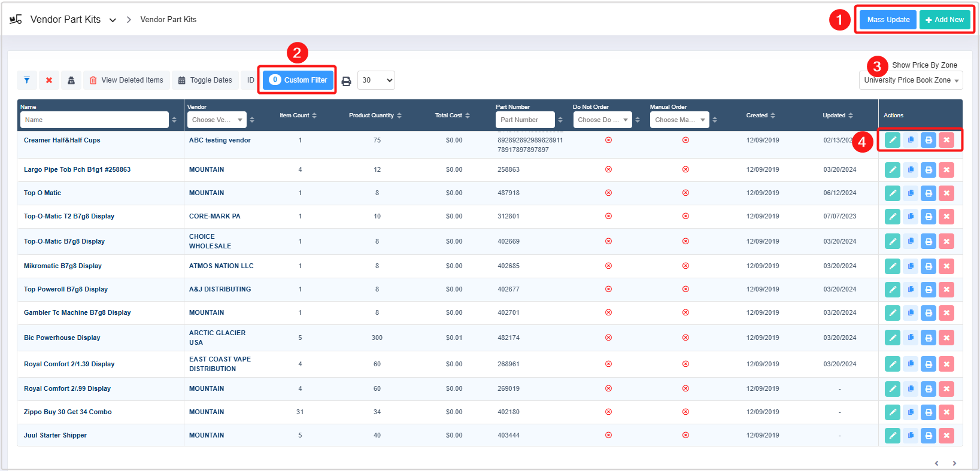Delete Top-O-Matic T2 B7g8 Display kit
980x471 pixels.
pyautogui.click(x=946, y=217)
